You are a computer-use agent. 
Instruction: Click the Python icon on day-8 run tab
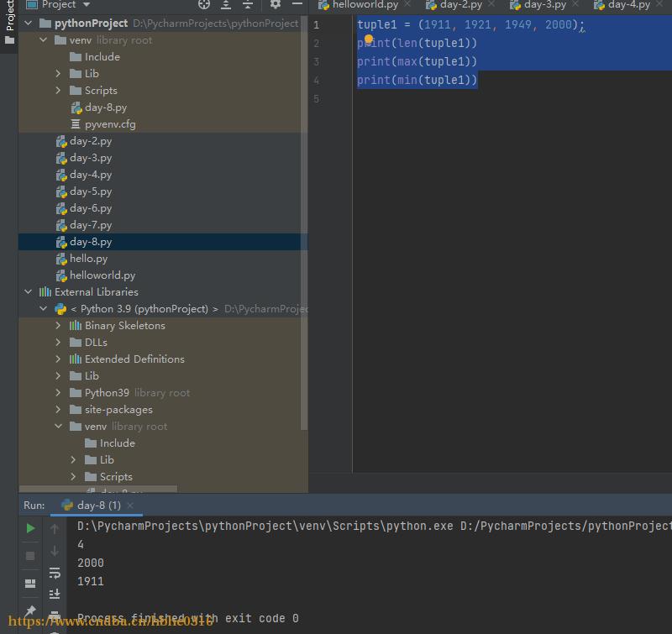pyautogui.click(x=67, y=505)
